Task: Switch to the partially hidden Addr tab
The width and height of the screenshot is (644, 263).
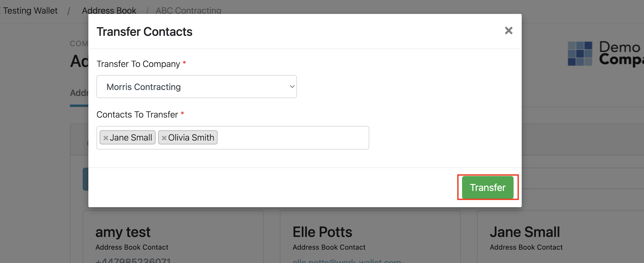Action: pyautogui.click(x=79, y=93)
